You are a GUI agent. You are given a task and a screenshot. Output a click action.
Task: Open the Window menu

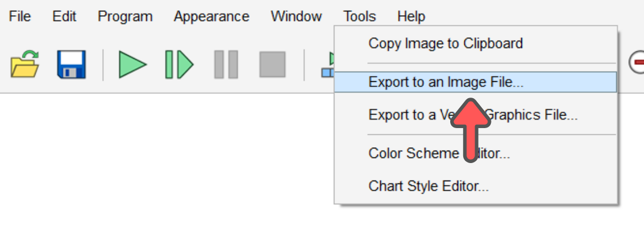click(x=296, y=16)
